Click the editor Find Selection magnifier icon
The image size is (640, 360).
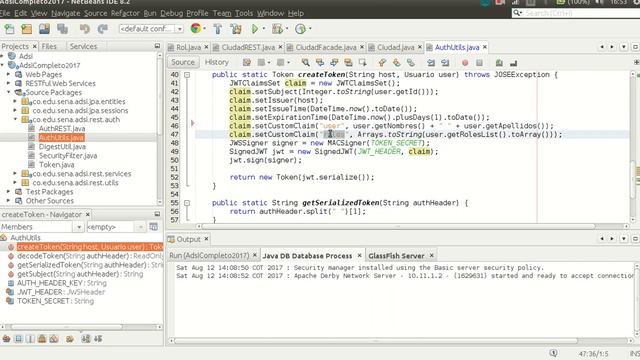tap(305, 62)
